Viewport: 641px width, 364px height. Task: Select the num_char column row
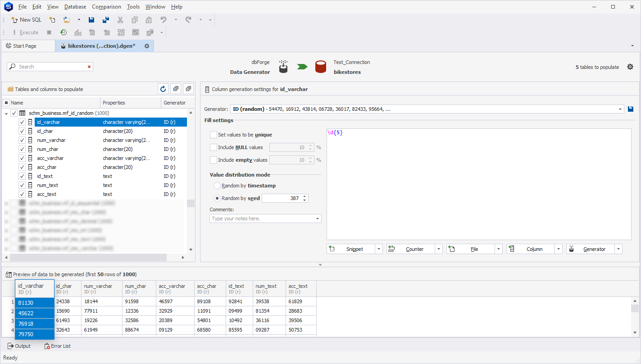[110, 149]
